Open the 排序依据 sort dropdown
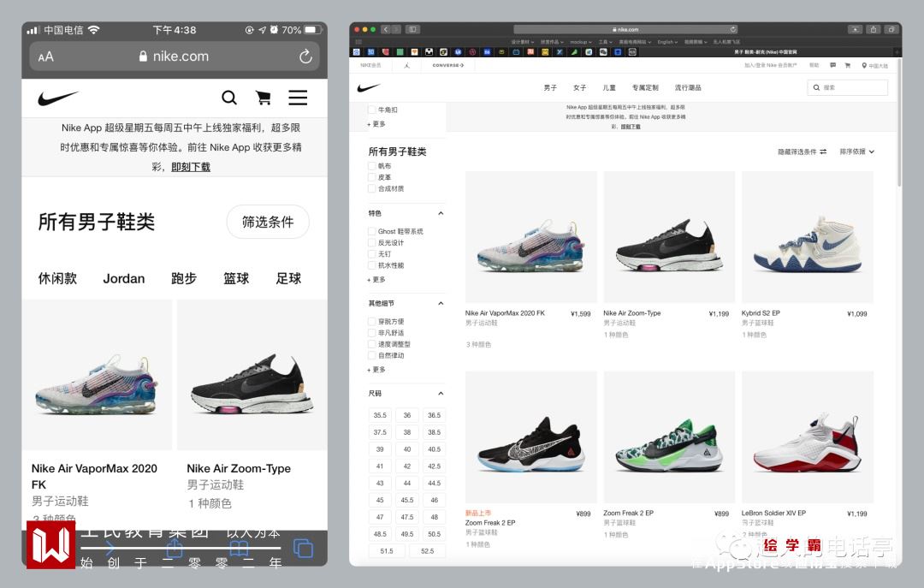Image resolution: width=924 pixels, height=588 pixels. point(856,152)
